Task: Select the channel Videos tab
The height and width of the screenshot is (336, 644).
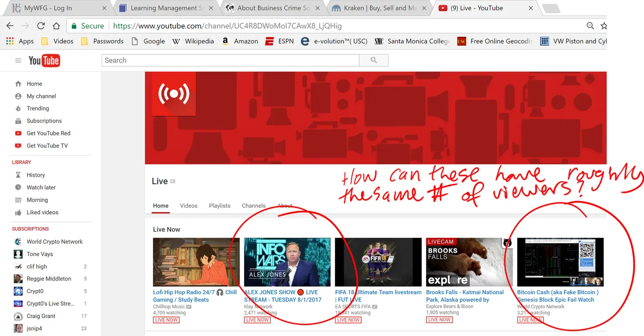Action: click(x=189, y=206)
